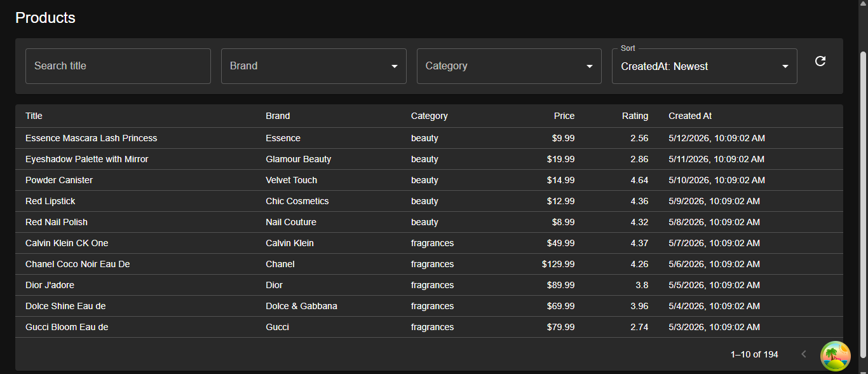Click the $79.99 price cell
The height and width of the screenshot is (374, 868).
(561, 327)
